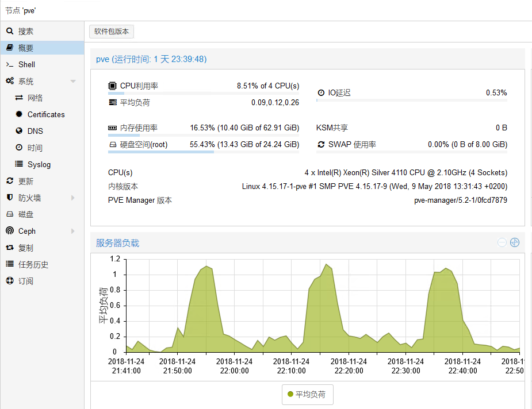The image size is (532, 409).
Task: Click the Ceph icon in sidebar
Action: click(10, 231)
